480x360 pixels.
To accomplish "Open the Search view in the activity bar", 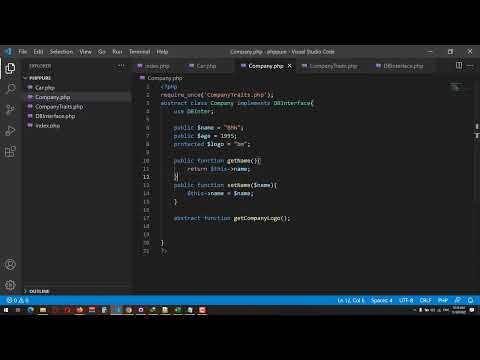I will tap(10, 89).
